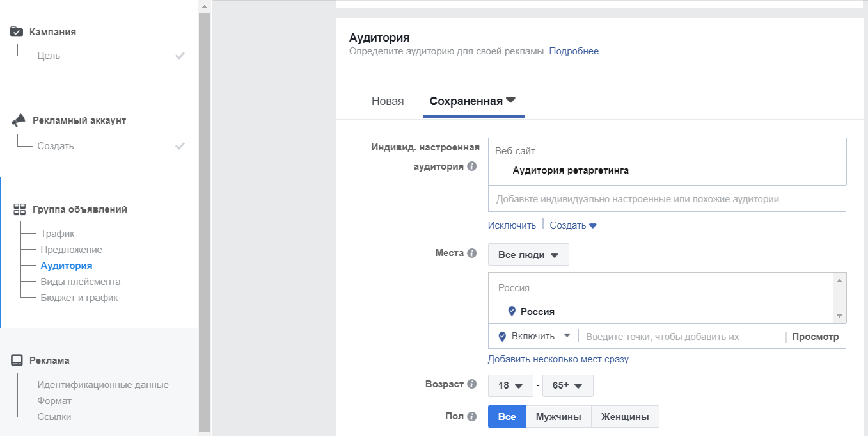Click the Рекламный аккаунт megaphone icon
868x436 pixels.
click(19, 120)
